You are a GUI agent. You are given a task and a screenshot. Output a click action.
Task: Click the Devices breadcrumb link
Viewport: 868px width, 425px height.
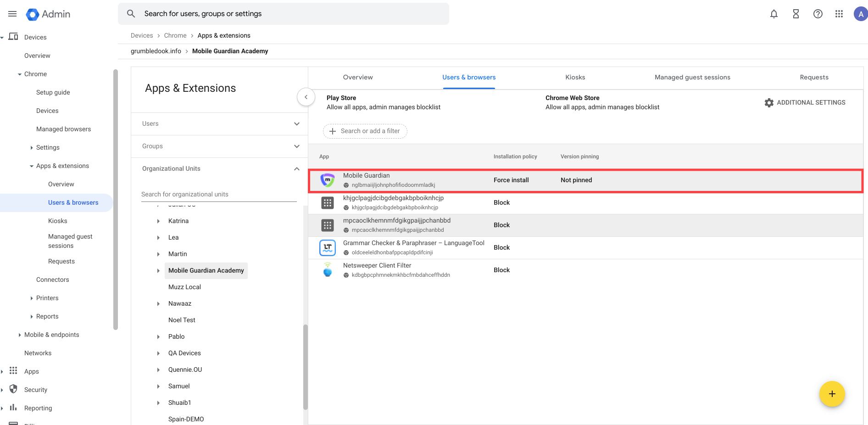point(142,35)
